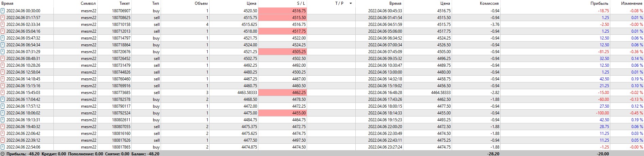Select the buy icon on the 07:31:29 row

click(x=3, y=52)
